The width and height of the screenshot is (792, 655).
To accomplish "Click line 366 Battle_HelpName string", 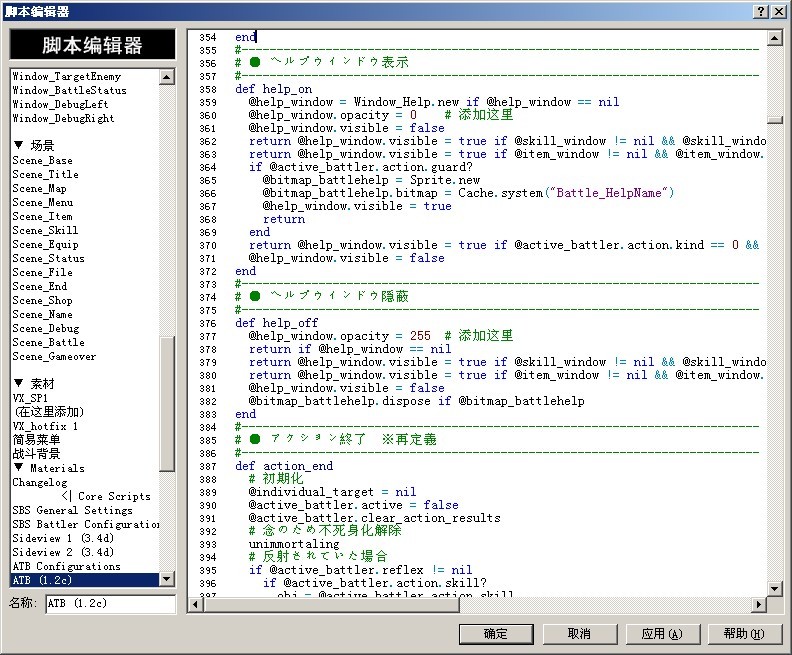I will [609, 193].
